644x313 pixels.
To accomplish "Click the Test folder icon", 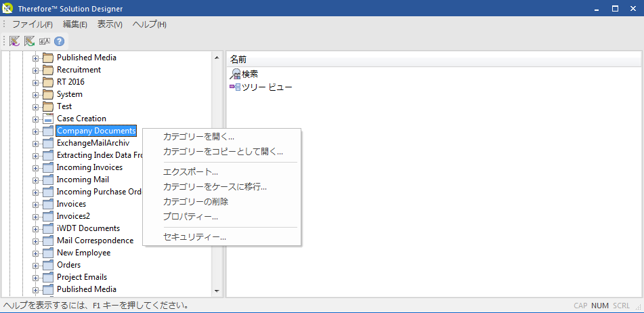I will coord(48,106).
